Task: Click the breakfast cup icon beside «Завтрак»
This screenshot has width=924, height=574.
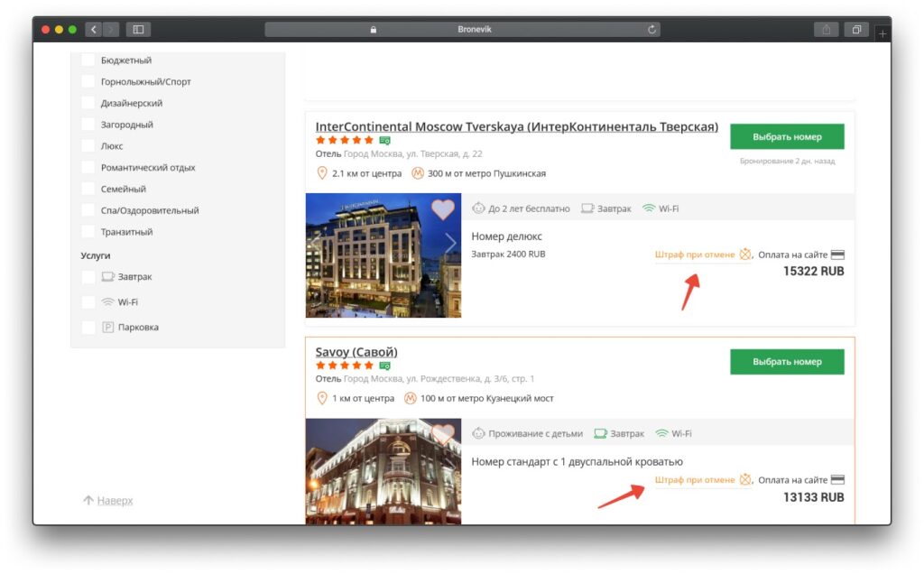Action: click(x=589, y=207)
